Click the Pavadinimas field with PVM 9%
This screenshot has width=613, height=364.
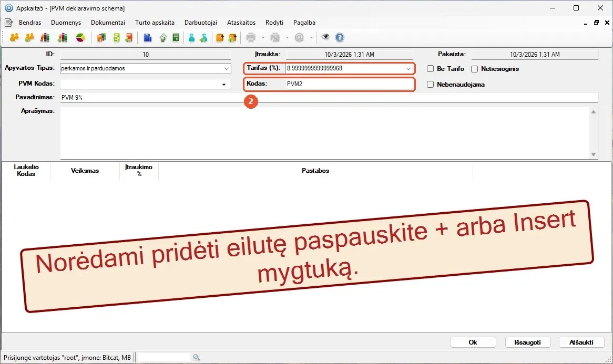(329, 98)
